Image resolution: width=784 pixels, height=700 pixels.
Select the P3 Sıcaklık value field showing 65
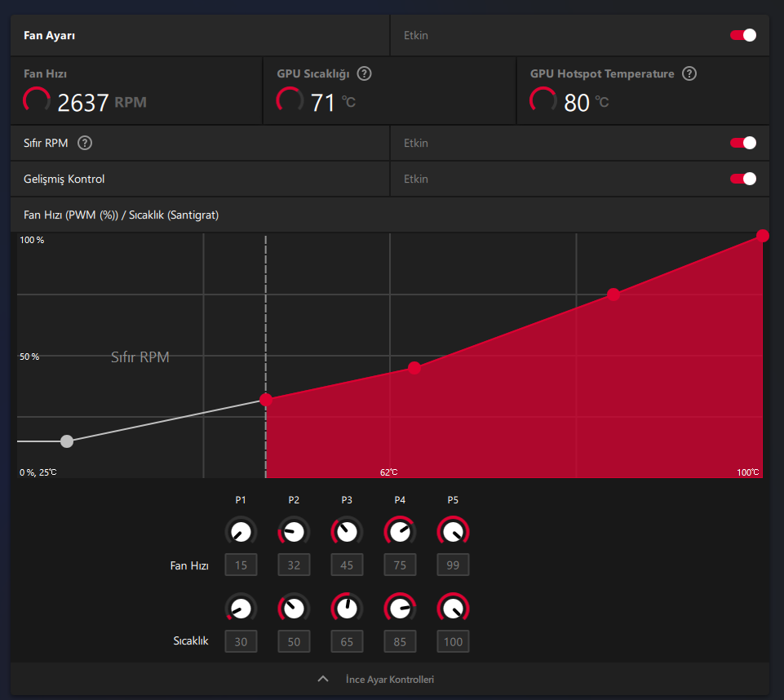[x=347, y=641]
